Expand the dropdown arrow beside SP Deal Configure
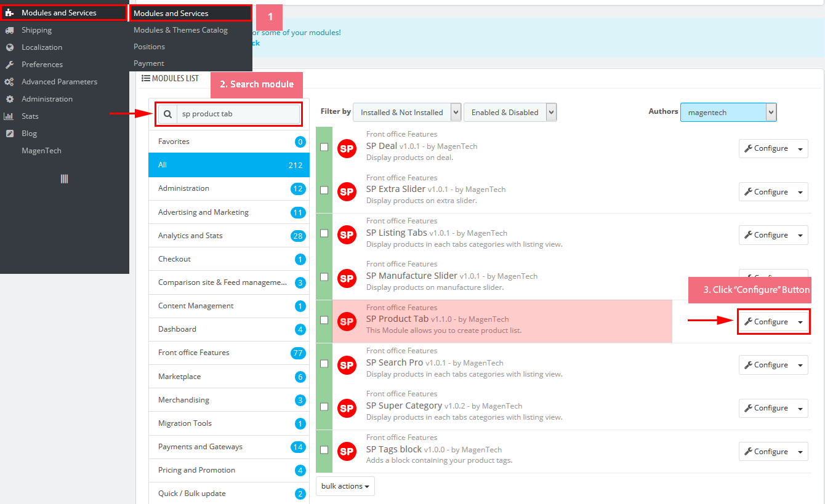 [800, 148]
